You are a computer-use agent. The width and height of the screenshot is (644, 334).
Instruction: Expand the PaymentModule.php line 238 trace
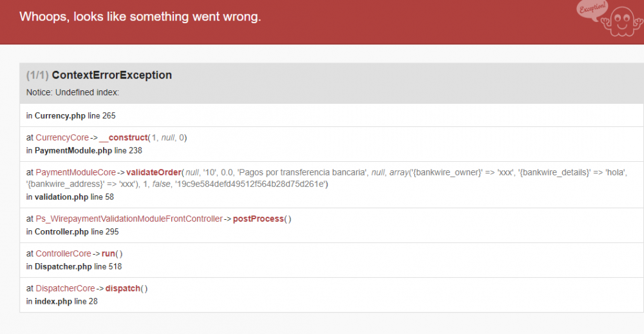pyautogui.click(x=84, y=151)
